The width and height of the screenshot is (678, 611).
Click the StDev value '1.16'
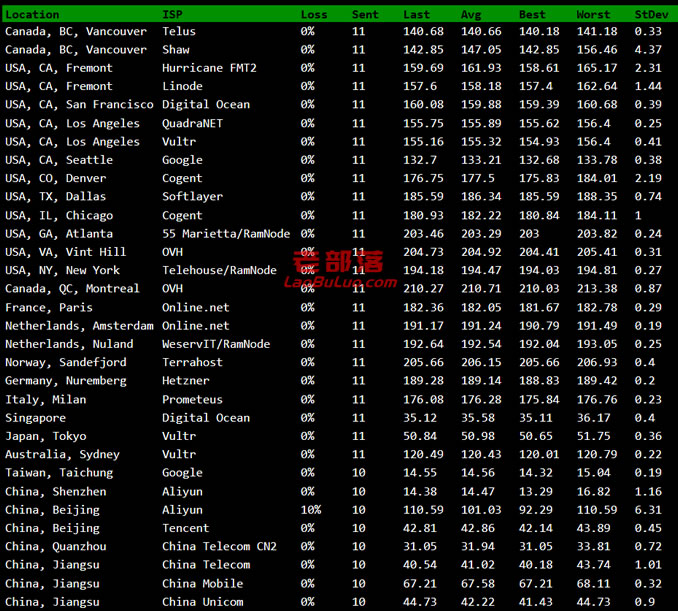click(648, 492)
